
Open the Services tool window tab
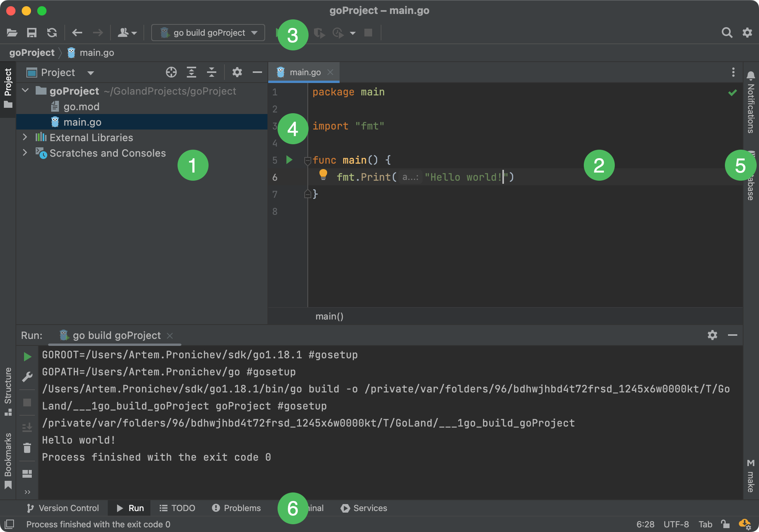click(364, 508)
